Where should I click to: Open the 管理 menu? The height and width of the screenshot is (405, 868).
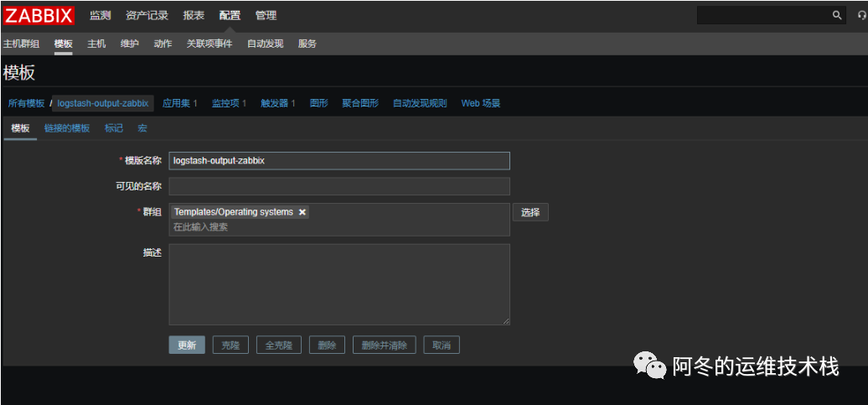click(266, 16)
